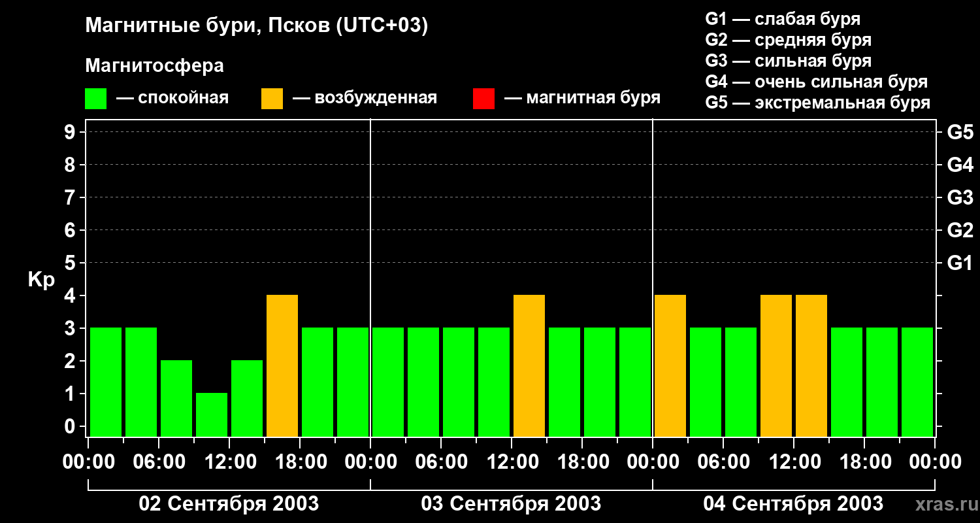Click the 12:00–15:00 Kp 2 bar on 02 Сентября
This screenshot has width=980, height=523.
247,398
